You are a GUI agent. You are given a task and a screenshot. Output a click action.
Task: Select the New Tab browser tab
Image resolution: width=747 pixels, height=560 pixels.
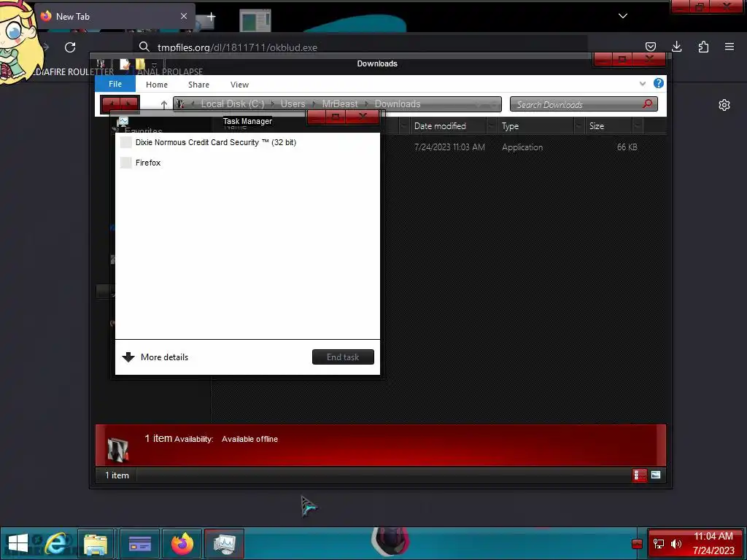click(115, 16)
